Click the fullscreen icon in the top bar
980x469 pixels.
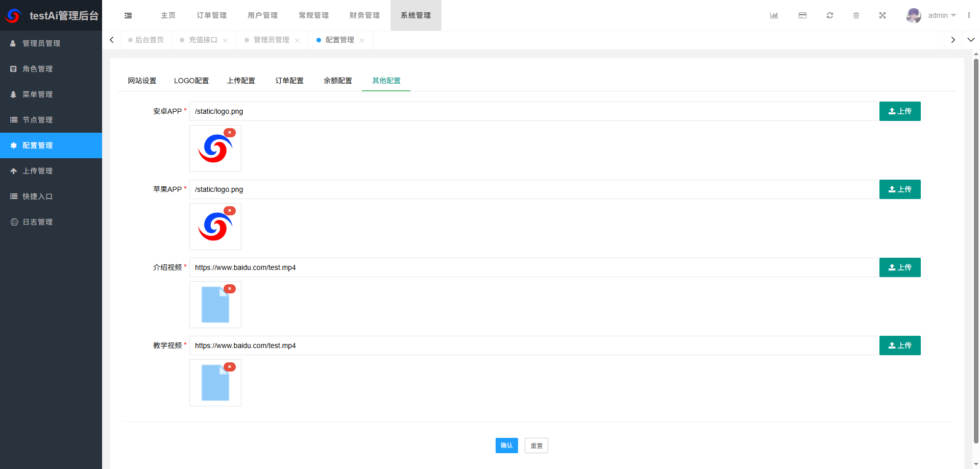click(x=883, y=15)
